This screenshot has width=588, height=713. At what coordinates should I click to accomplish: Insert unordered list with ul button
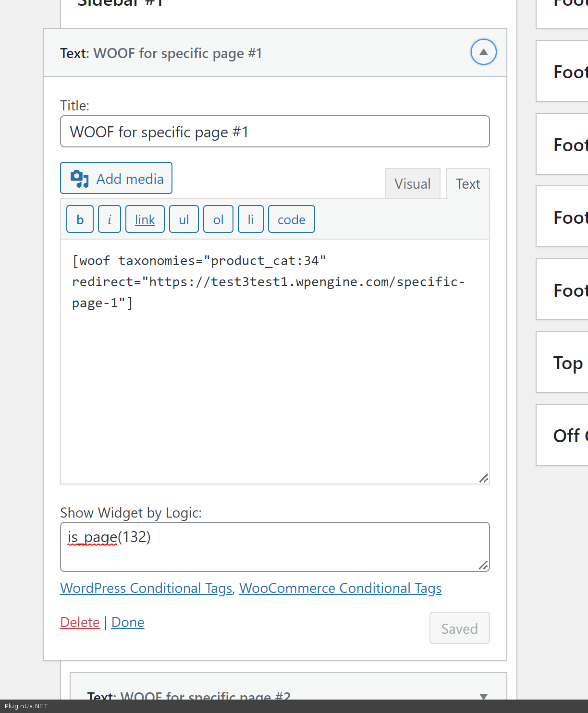click(x=184, y=219)
